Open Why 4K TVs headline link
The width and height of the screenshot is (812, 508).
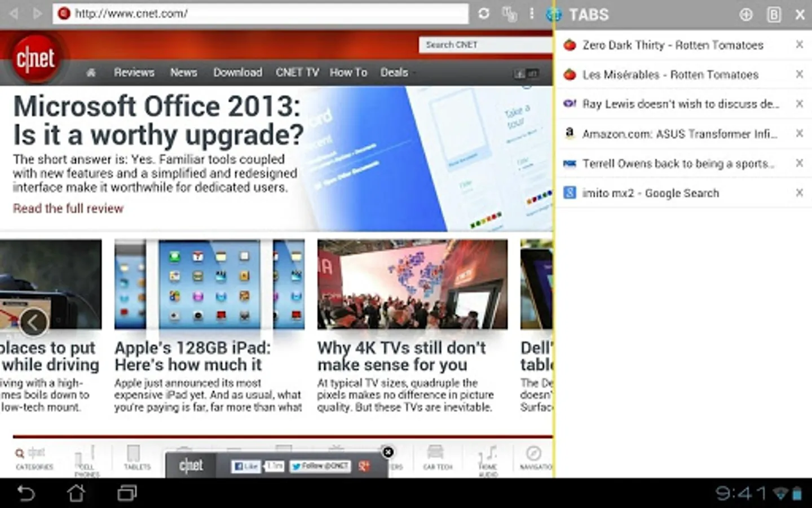[x=401, y=356]
